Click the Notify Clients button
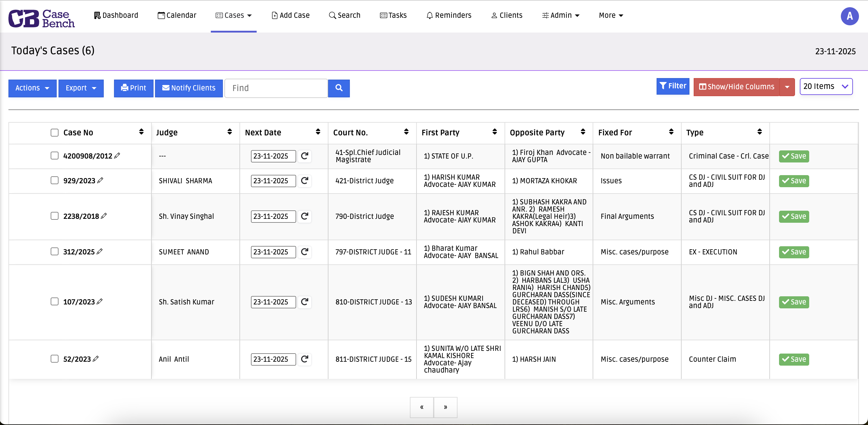 point(189,88)
